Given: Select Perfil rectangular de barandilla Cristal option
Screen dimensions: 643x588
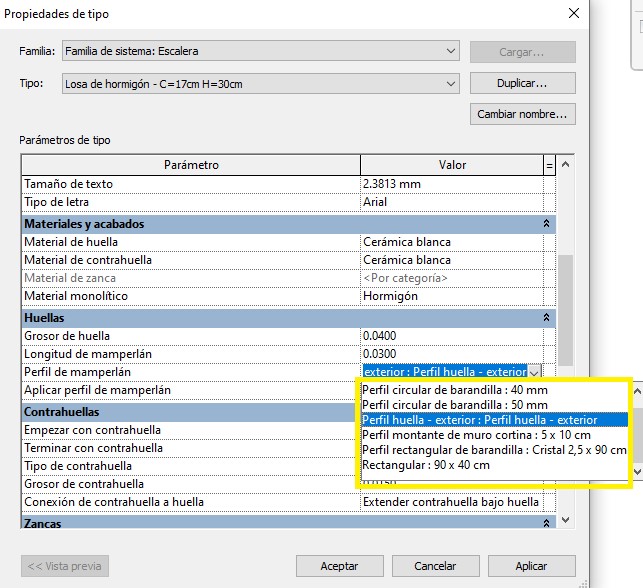Looking at the screenshot, I should [493, 450].
